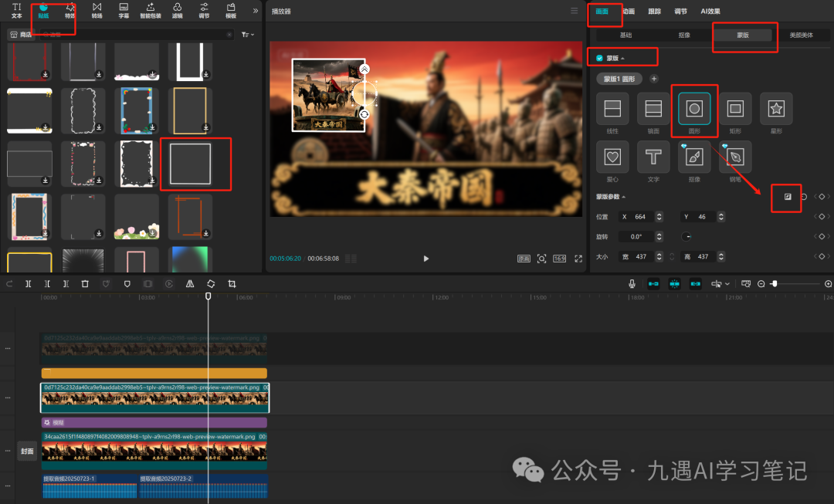
Task: Select the 抠像 brush mask
Action: (694, 157)
